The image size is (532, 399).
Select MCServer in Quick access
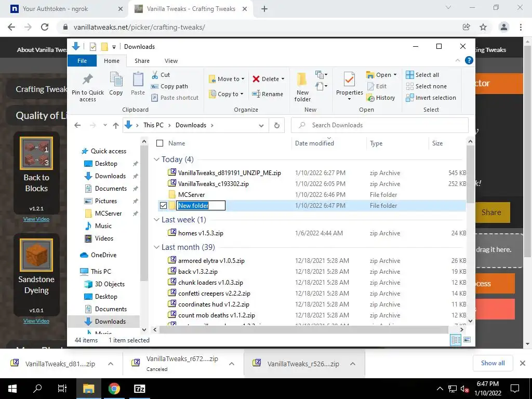coord(108,214)
